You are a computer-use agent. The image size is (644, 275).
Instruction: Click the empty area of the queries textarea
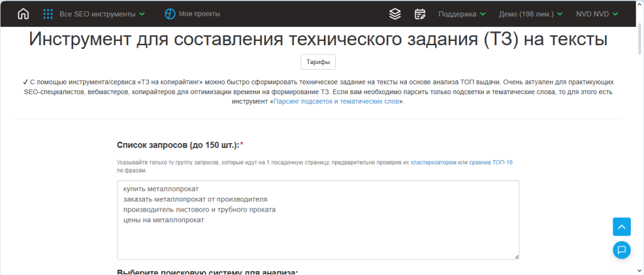pos(318,242)
